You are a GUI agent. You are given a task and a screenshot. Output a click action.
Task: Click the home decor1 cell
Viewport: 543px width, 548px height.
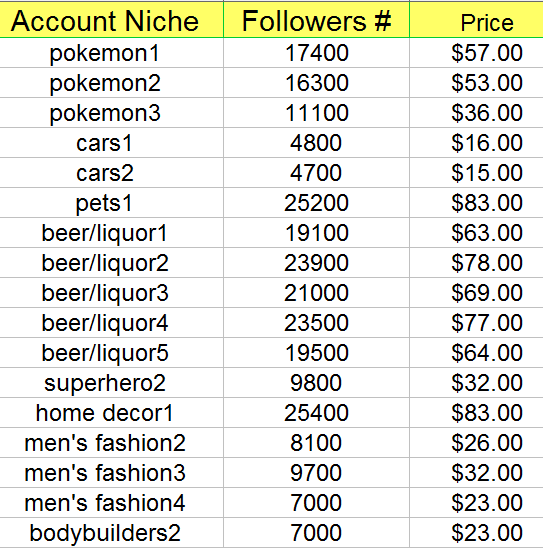[x=111, y=413]
